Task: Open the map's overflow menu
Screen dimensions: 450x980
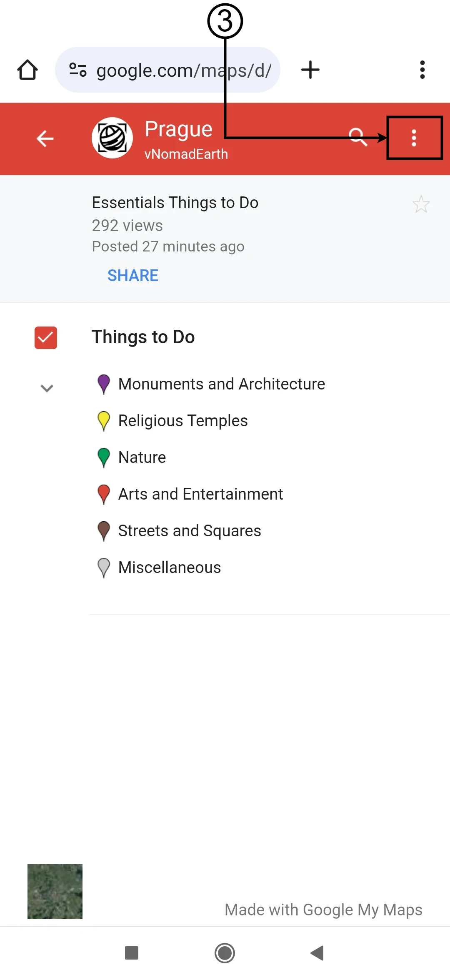Action: tap(414, 138)
